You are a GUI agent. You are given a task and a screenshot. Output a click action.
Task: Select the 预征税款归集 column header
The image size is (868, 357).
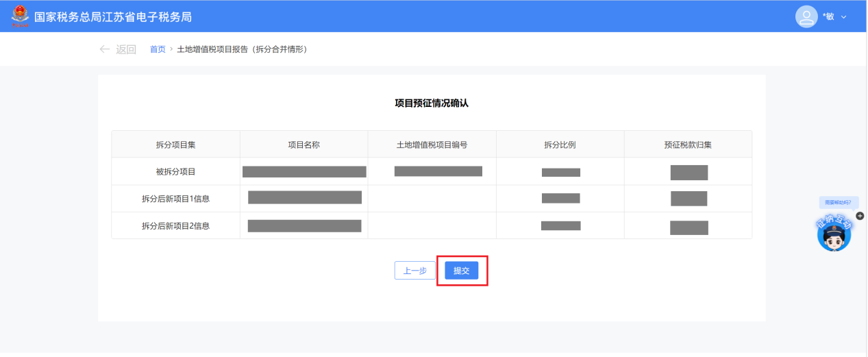point(688,145)
